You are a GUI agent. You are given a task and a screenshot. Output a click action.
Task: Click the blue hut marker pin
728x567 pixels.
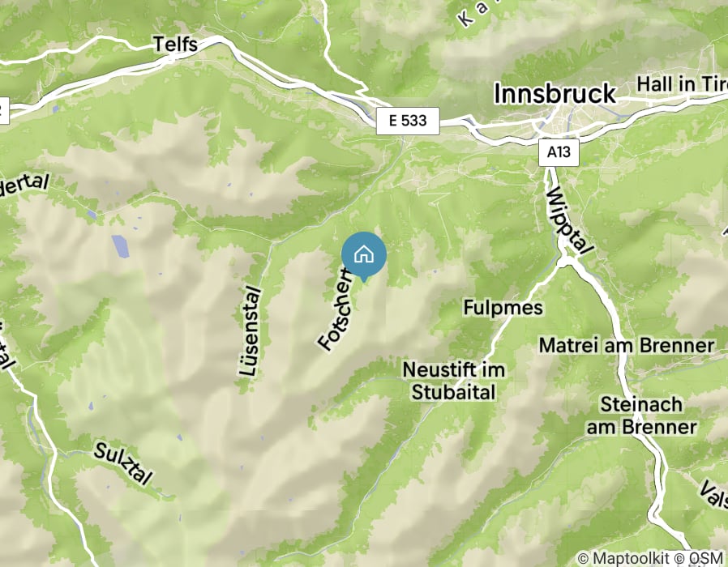coord(363,256)
